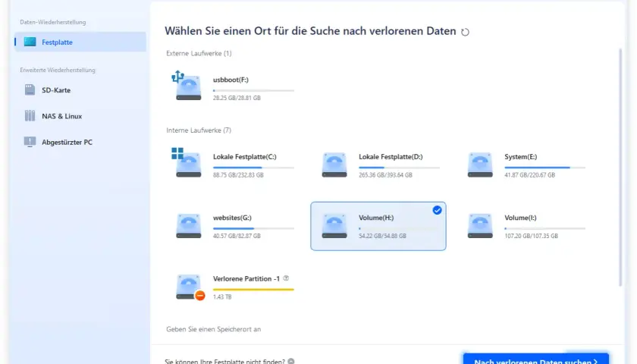Screen dimensions: 637x364
Task: Click the 'Lokale Festplatte(D:)' drive name
Action: (x=391, y=157)
